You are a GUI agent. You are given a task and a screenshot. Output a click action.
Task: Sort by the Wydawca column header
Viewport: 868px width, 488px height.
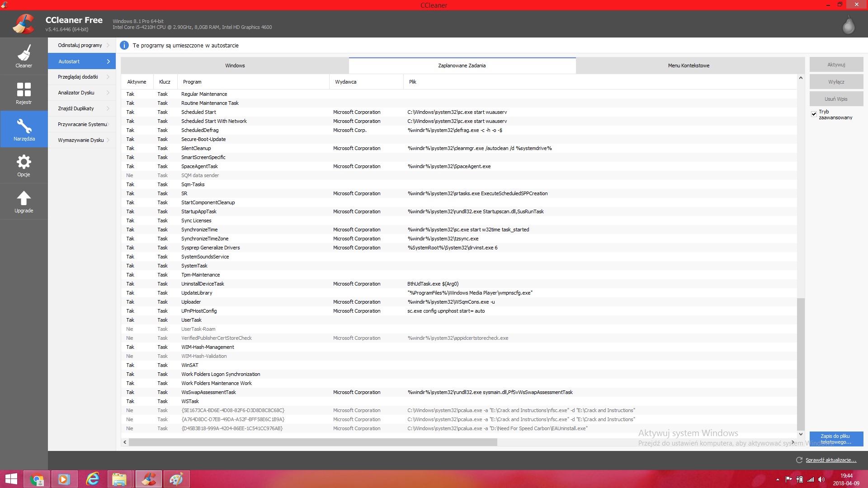pos(366,82)
